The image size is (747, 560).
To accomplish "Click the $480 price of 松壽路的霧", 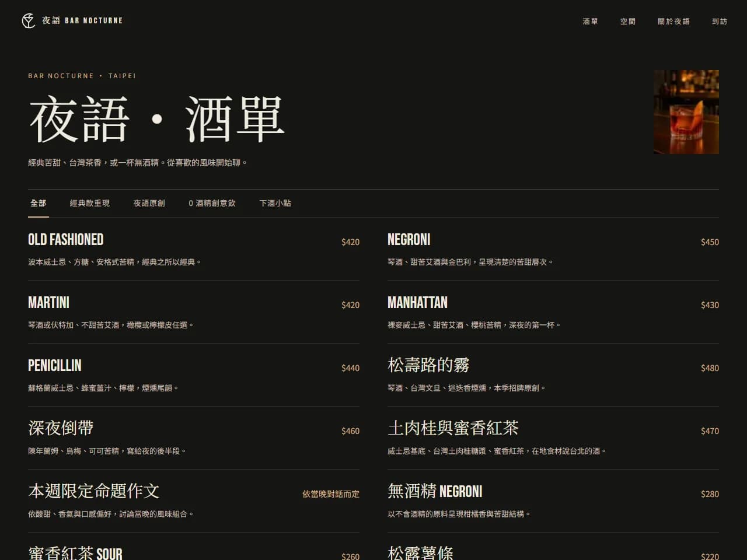I will coord(710,368).
